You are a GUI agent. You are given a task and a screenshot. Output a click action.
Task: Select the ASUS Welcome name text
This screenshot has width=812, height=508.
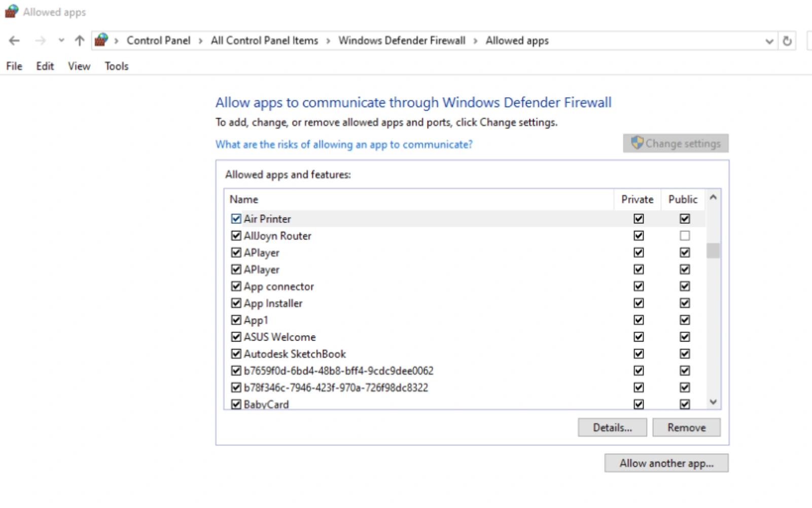[279, 337]
